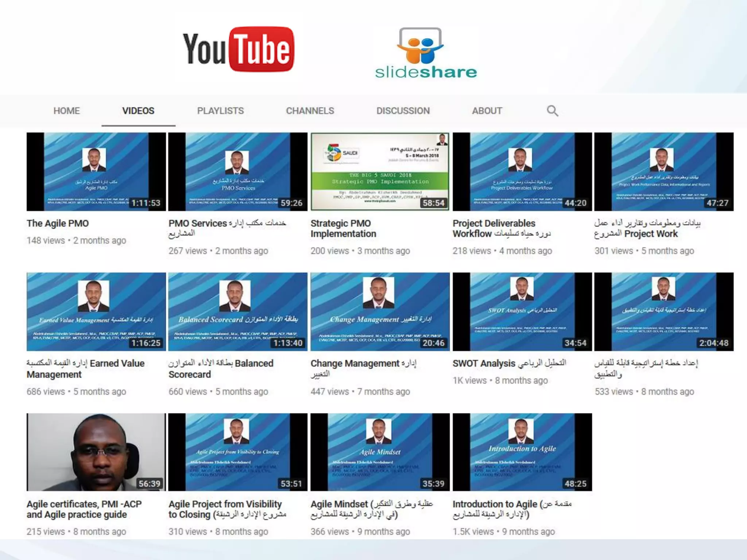Play the 56:39 Agile certificates webcam thumbnail
The width and height of the screenshot is (747, 560).
pyautogui.click(x=96, y=452)
